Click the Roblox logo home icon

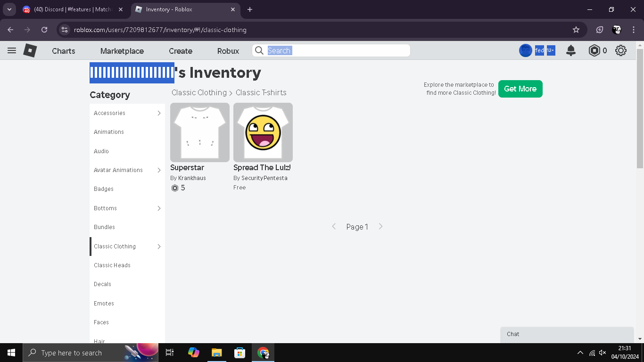(30, 50)
